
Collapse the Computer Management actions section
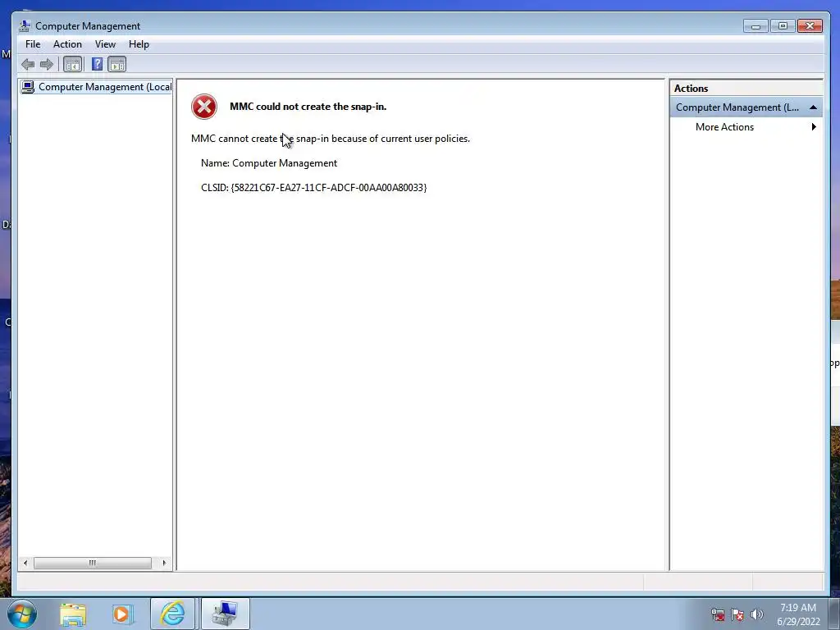(x=813, y=107)
